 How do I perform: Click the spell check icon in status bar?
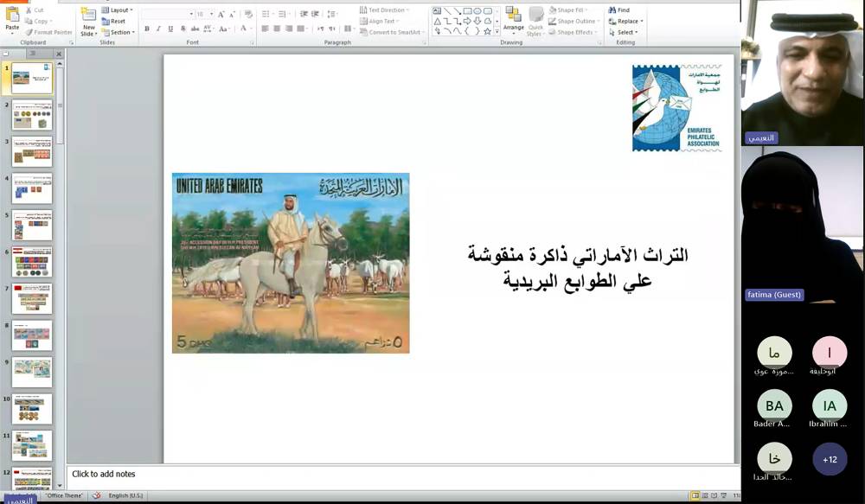(x=97, y=495)
